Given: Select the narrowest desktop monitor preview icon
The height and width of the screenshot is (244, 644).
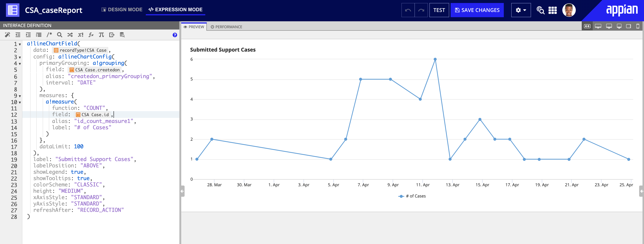Looking at the screenshot, I should coord(619,26).
